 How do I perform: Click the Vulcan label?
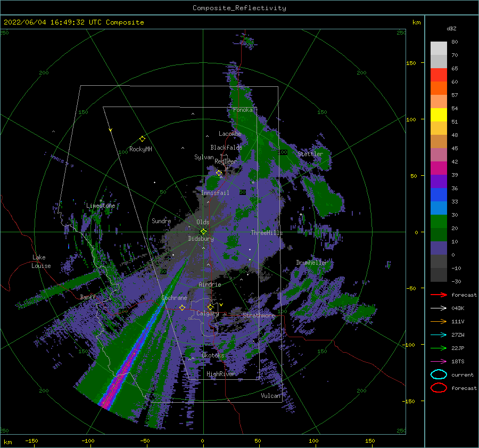click(x=271, y=395)
